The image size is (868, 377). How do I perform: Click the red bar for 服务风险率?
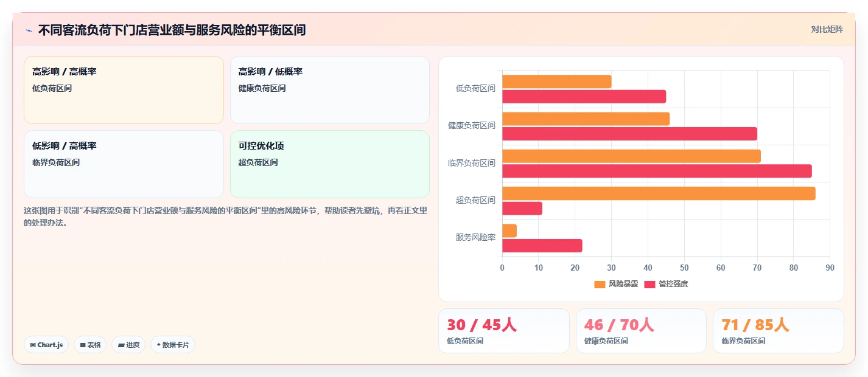(542, 246)
